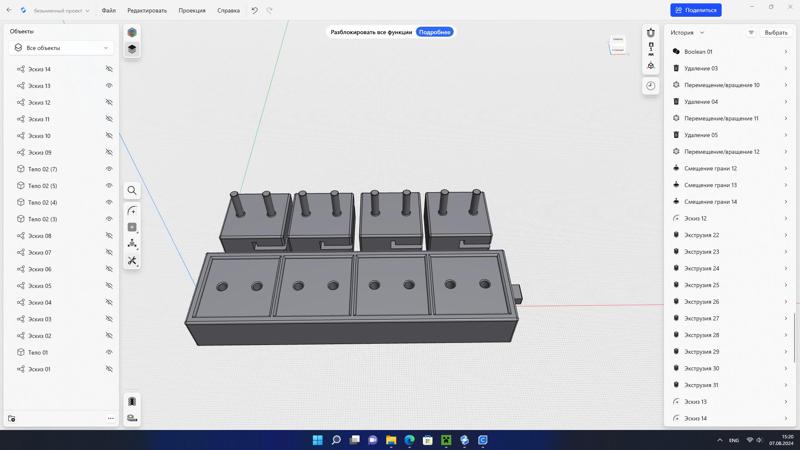Open the transform tools icon
This screenshot has width=800, height=450.
pos(132,244)
